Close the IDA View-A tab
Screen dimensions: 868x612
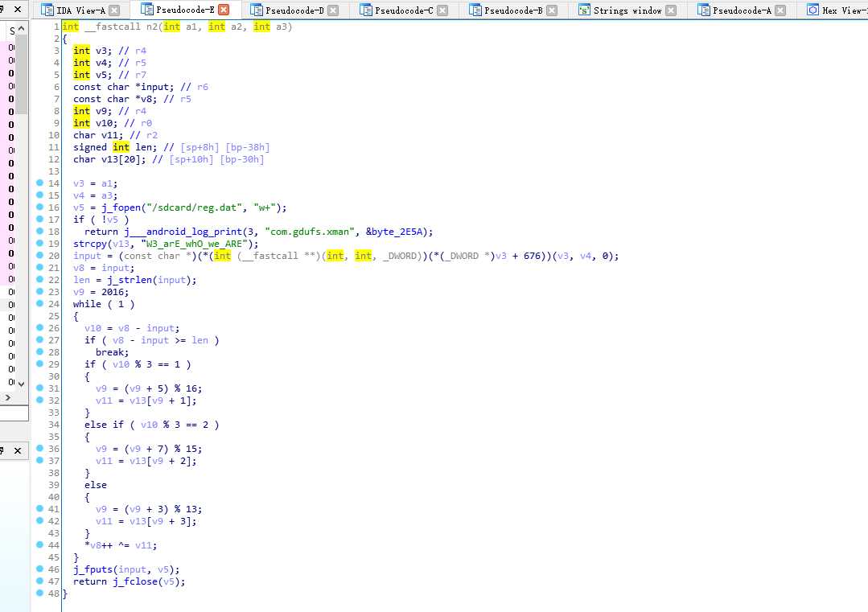[x=114, y=10]
